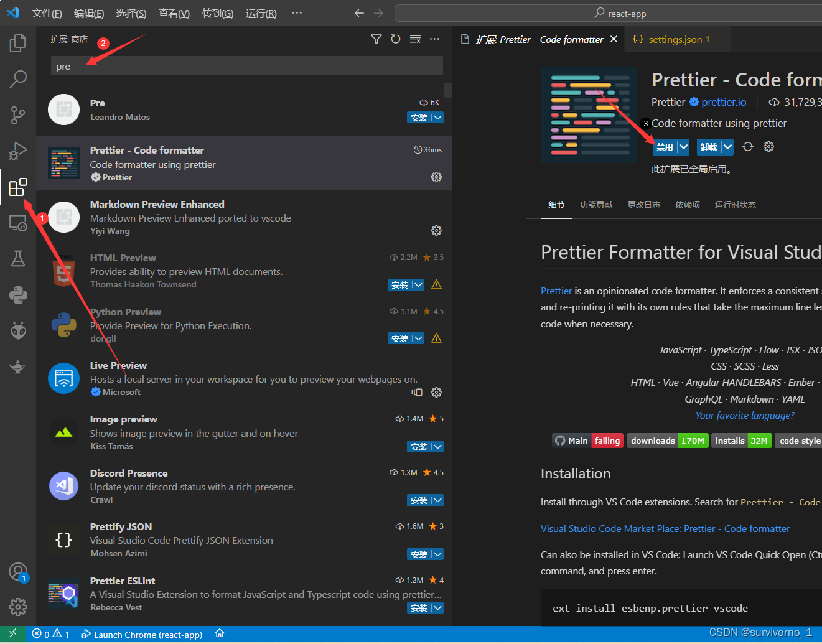Switch to 依赖项 tab
This screenshot has height=644, width=822.
point(688,205)
